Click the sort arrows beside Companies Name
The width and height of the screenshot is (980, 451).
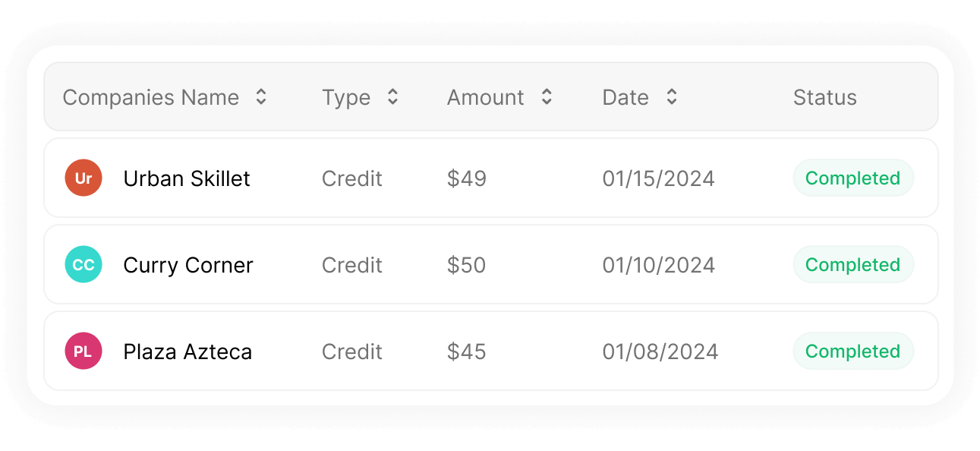(x=260, y=97)
